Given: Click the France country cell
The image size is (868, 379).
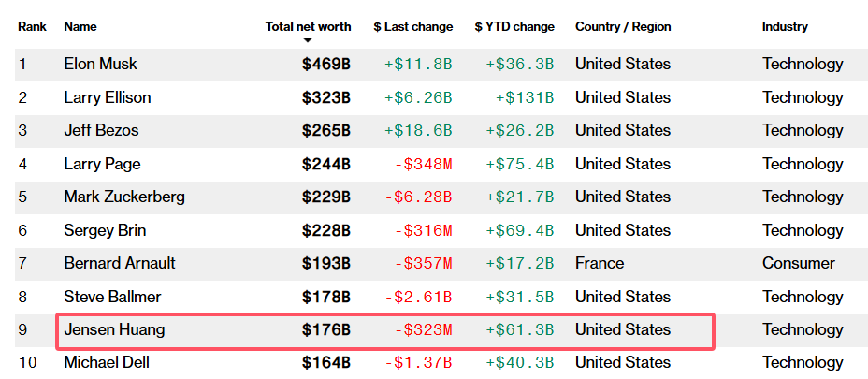Looking at the screenshot, I should click(x=600, y=263).
